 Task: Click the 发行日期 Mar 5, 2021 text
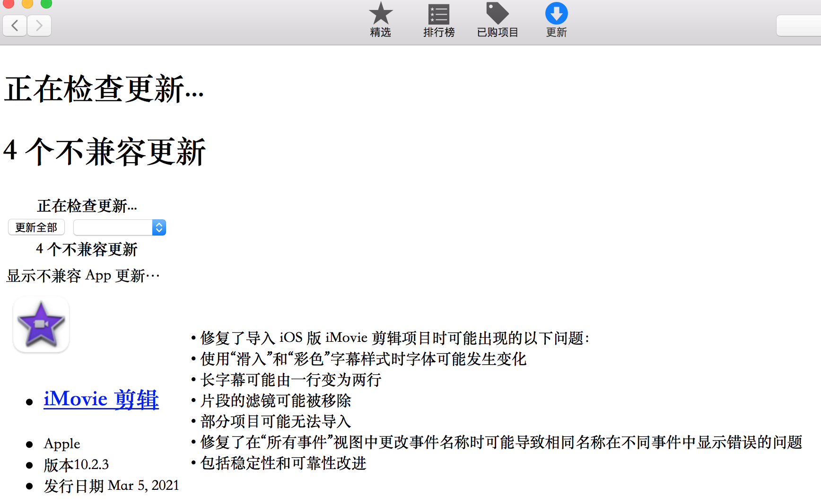pyautogui.click(x=112, y=485)
